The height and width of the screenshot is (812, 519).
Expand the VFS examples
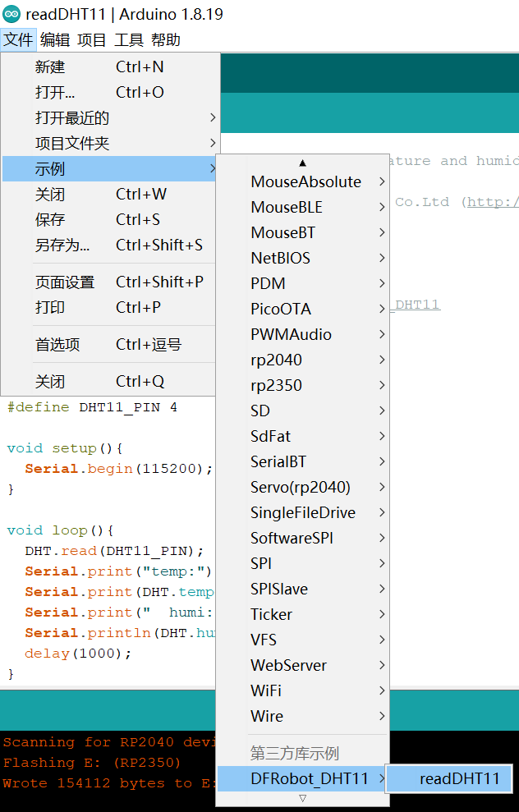click(302, 640)
